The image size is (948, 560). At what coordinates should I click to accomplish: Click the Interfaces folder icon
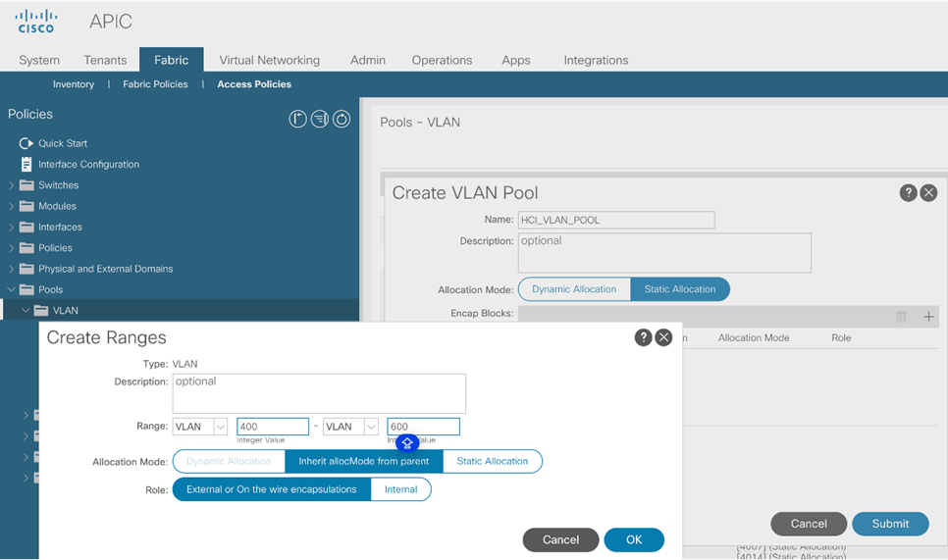tap(26, 228)
